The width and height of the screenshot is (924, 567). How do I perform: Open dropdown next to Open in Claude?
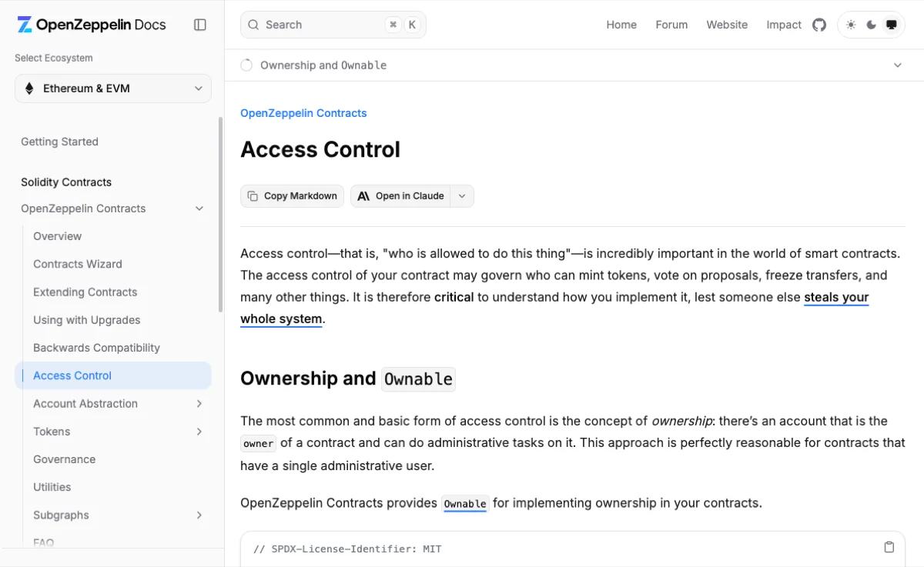point(462,196)
